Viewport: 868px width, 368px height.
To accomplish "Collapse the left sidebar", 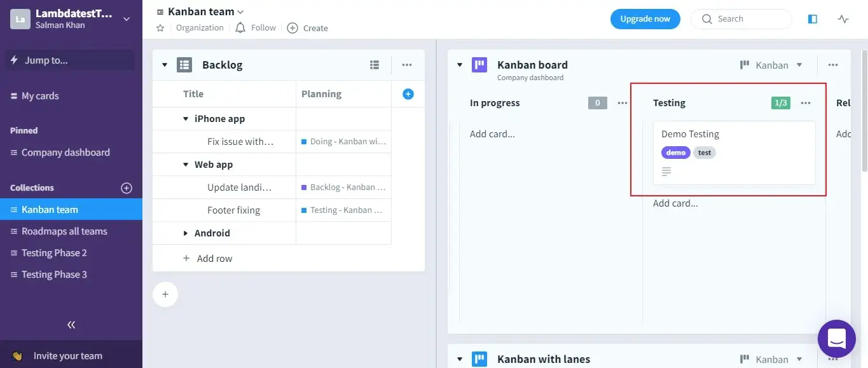I will [x=71, y=325].
